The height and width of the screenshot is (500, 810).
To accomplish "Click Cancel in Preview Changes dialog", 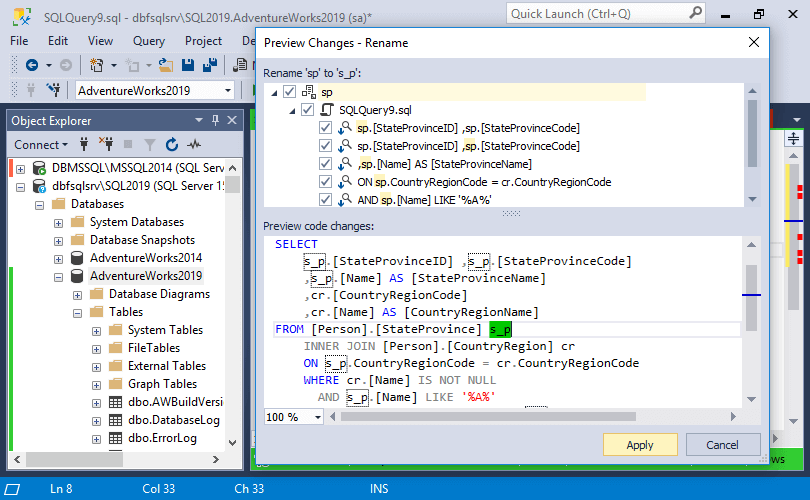I will tap(722, 445).
